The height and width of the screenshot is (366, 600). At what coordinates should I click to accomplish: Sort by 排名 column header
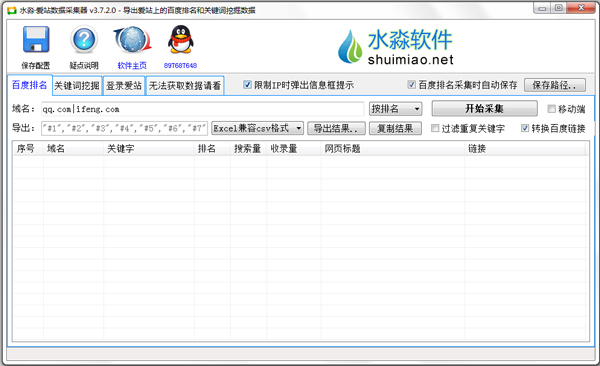tap(212, 149)
